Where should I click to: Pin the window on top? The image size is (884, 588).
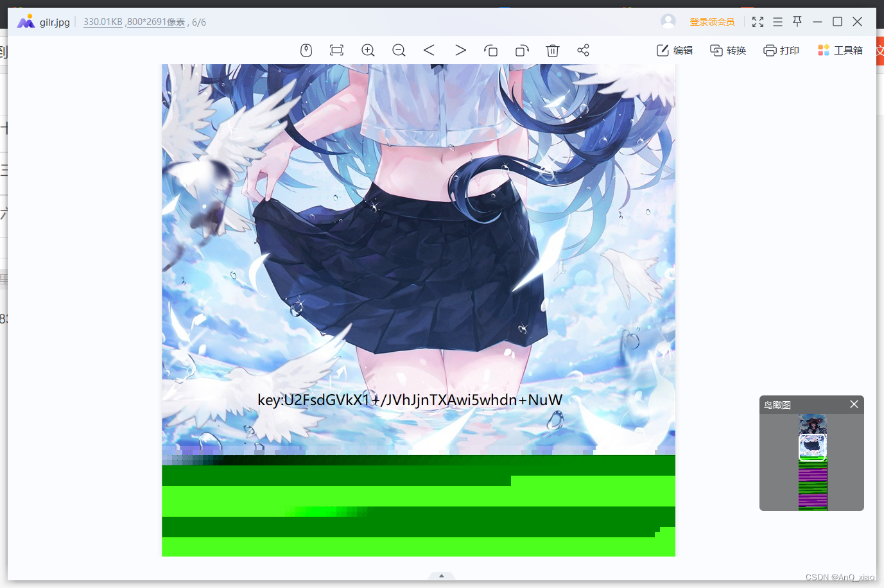(x=797, y=21)
